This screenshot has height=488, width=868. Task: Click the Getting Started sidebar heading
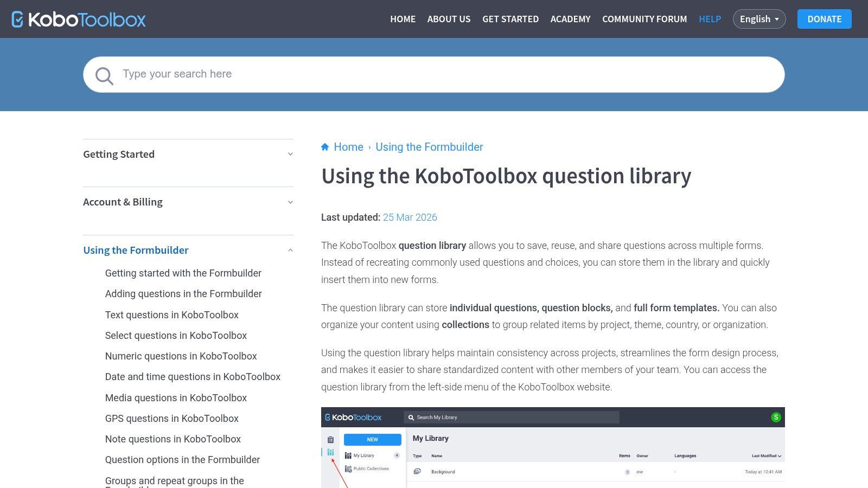119,155
